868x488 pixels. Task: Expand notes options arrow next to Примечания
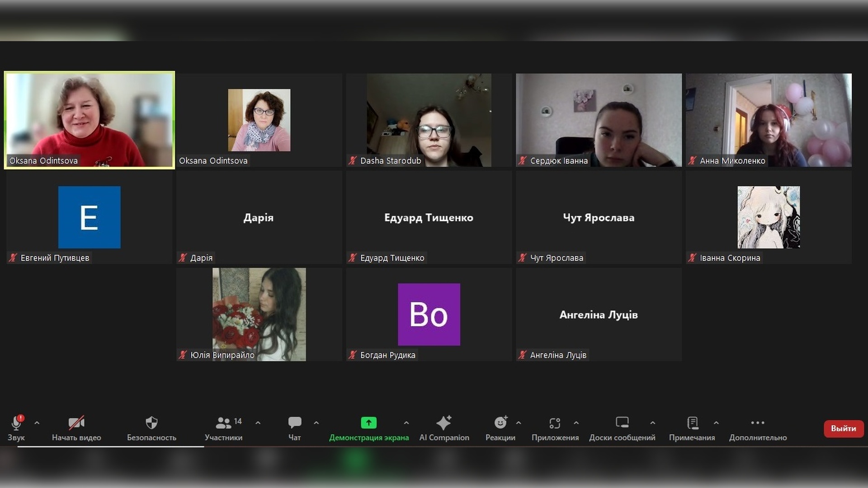point(716,423)
